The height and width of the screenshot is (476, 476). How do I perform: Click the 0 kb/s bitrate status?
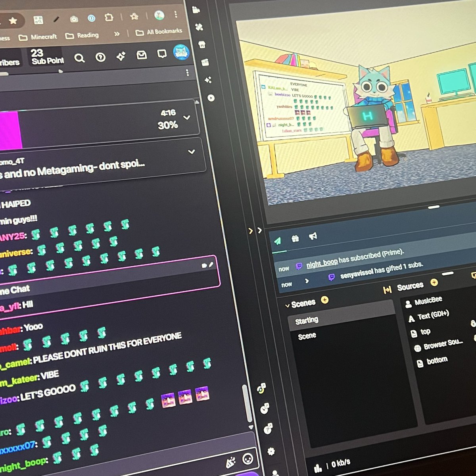tap(341, 463)
